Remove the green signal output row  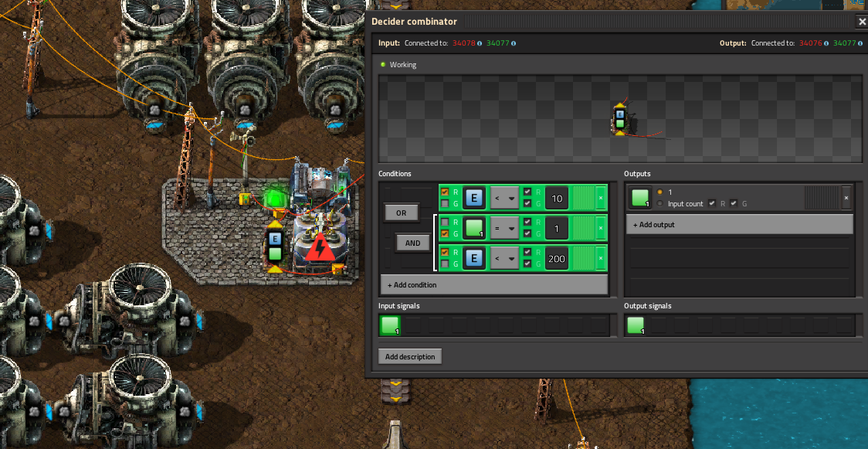pyautogui.click(x=846, y=198)
